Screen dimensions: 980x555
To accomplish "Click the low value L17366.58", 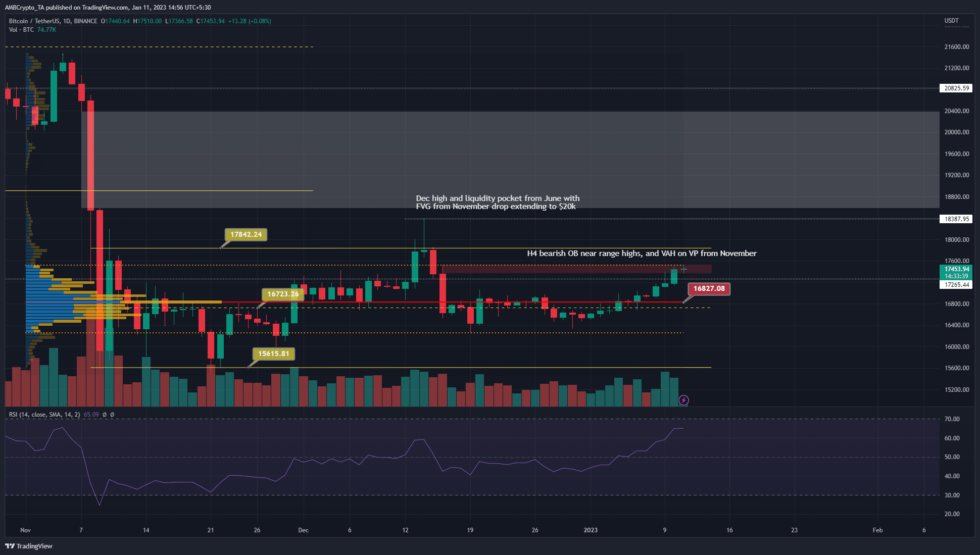I will click(x=179, y=21).
